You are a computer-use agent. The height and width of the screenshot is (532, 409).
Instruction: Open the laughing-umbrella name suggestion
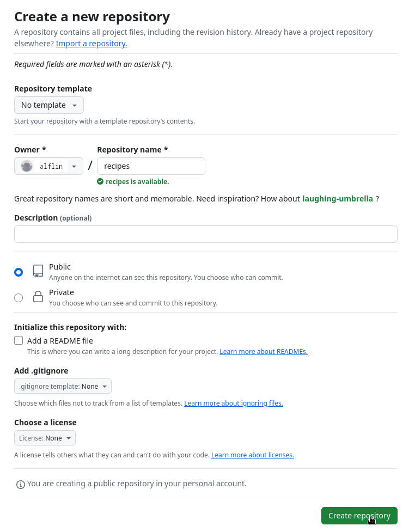(x=337, y=198)
